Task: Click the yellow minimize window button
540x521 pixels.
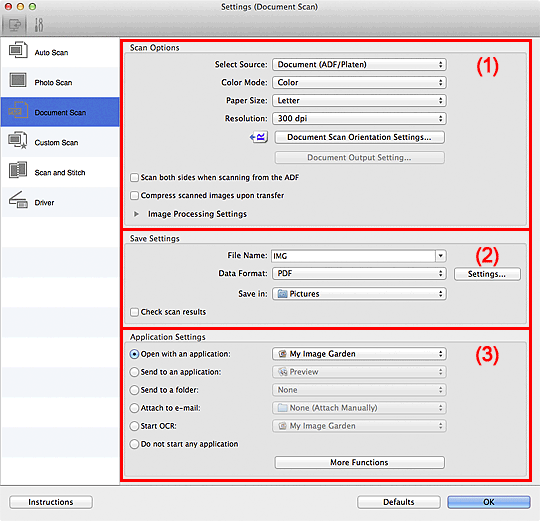Action: coord(20,7)
